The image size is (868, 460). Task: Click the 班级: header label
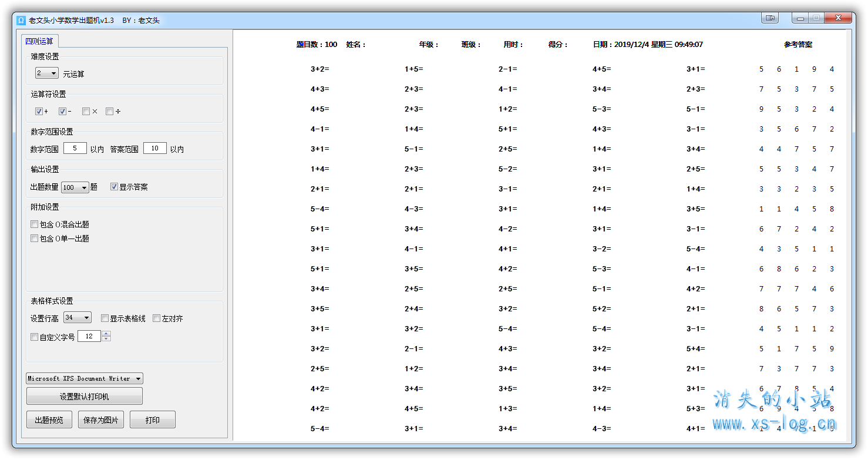[x=471, y=45]
